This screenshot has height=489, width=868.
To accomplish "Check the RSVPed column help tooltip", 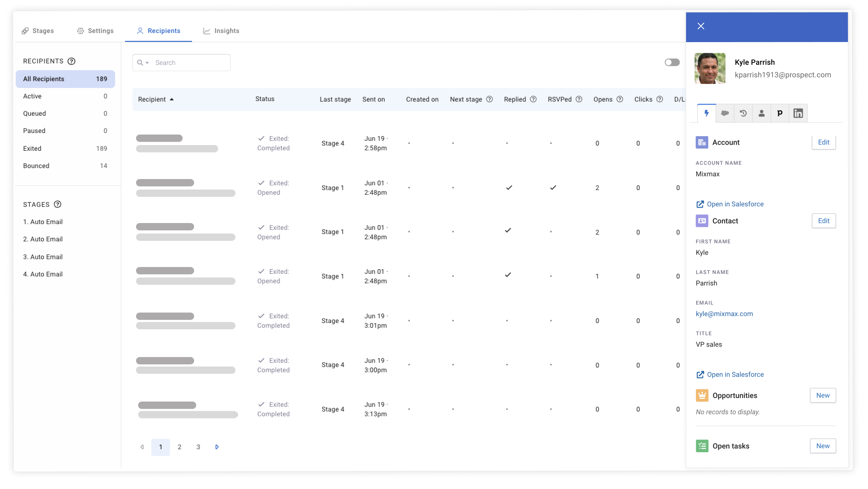I will (x=579, y=99).
